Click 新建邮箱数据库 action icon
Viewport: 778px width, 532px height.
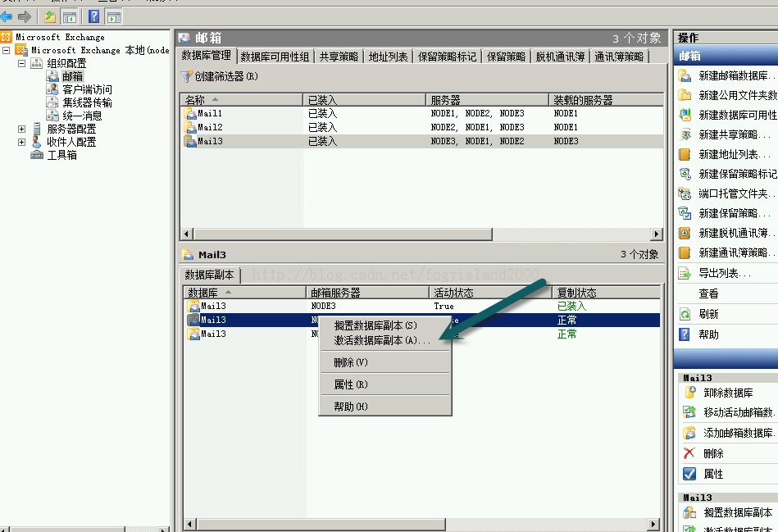click(x=685, y=75)
